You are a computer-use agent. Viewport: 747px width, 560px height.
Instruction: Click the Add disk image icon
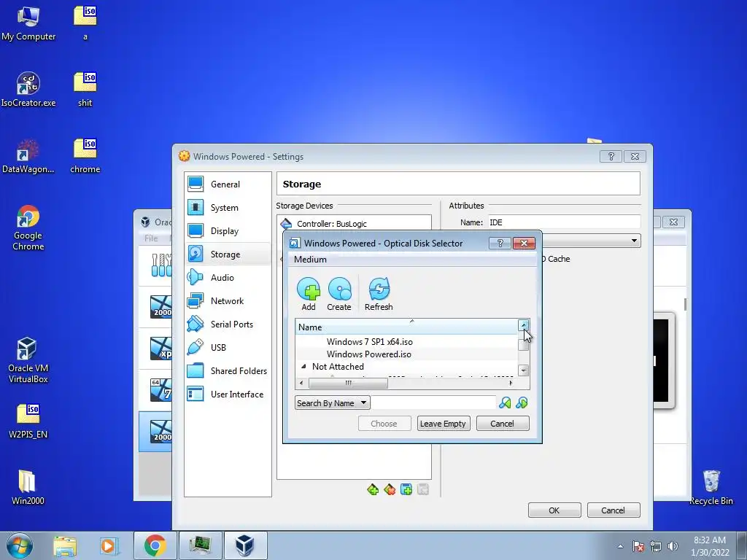tap(309, 294)
